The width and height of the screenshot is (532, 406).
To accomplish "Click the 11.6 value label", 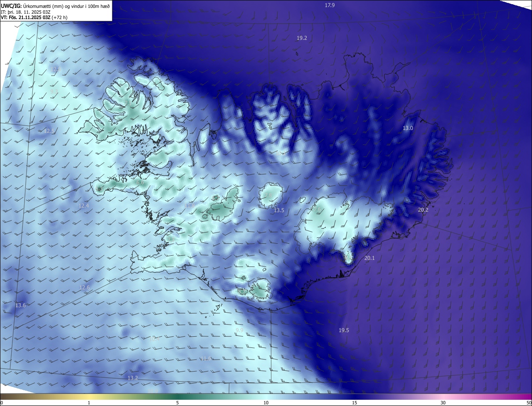I will pyautogui.click(x=206, y=358).
